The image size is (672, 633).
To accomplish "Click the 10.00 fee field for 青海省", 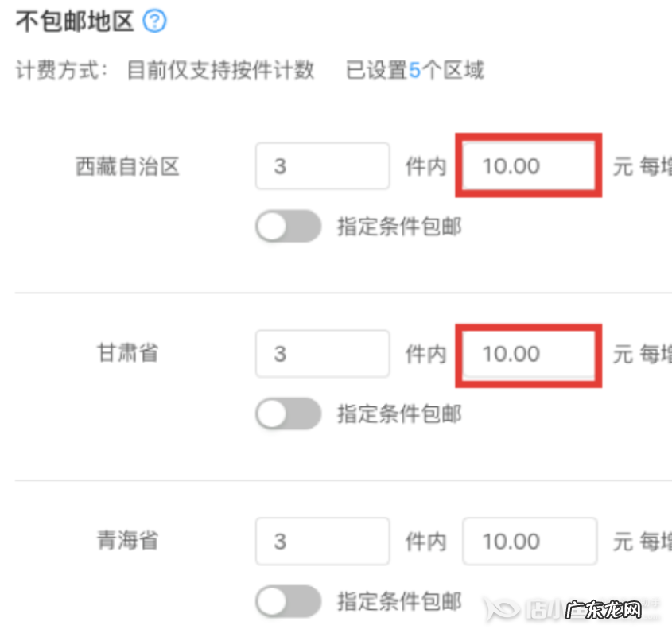I will tap(528, 541).
